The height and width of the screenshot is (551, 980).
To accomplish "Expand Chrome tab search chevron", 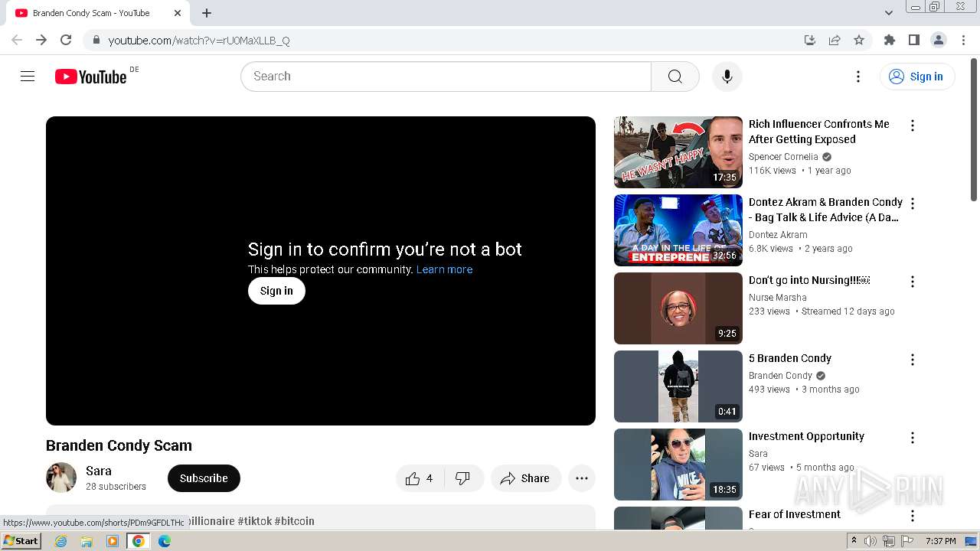I will (x=889, y=13).
